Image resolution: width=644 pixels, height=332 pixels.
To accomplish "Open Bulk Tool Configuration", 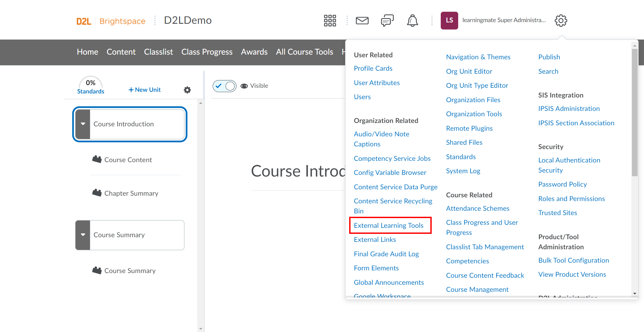I will point(574,260).
